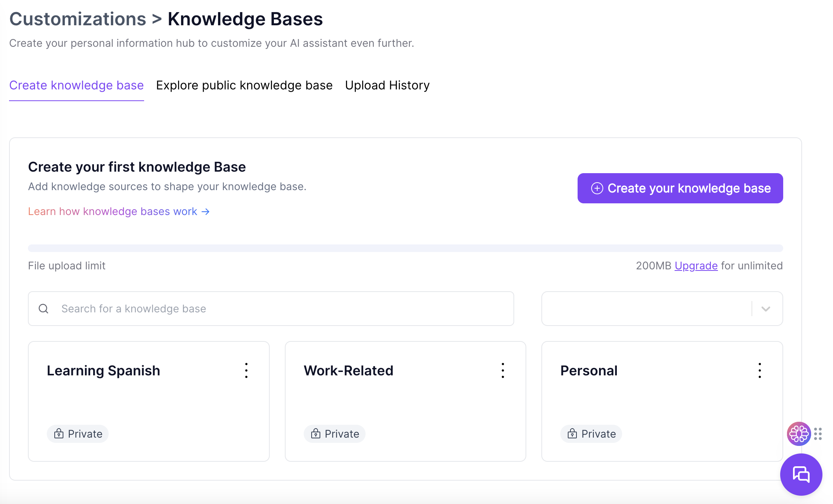833x504 pixels.
Task: Open the three-dot menu on Work-Related card
Action: pos(503,370)
